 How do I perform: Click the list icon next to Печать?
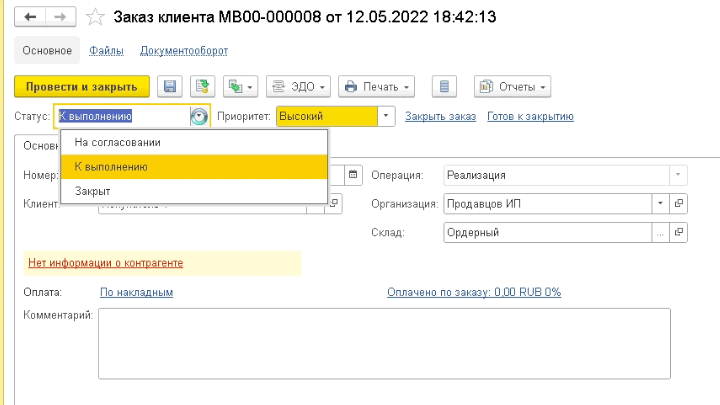coord(444,86)
